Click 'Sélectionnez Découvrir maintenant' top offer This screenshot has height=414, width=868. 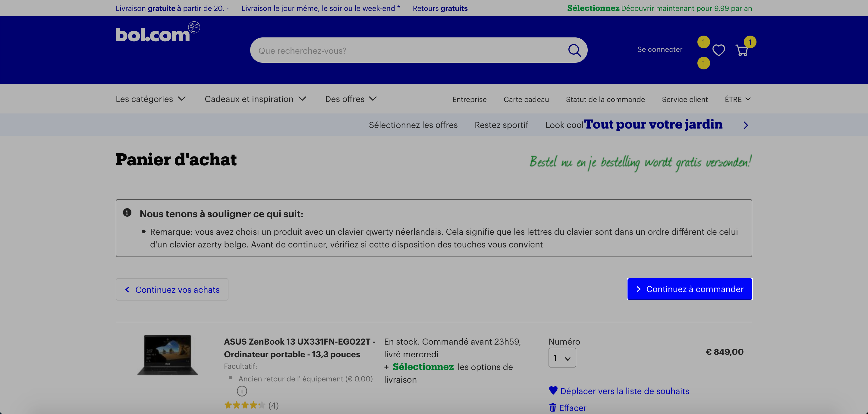[x=659, y=8]
